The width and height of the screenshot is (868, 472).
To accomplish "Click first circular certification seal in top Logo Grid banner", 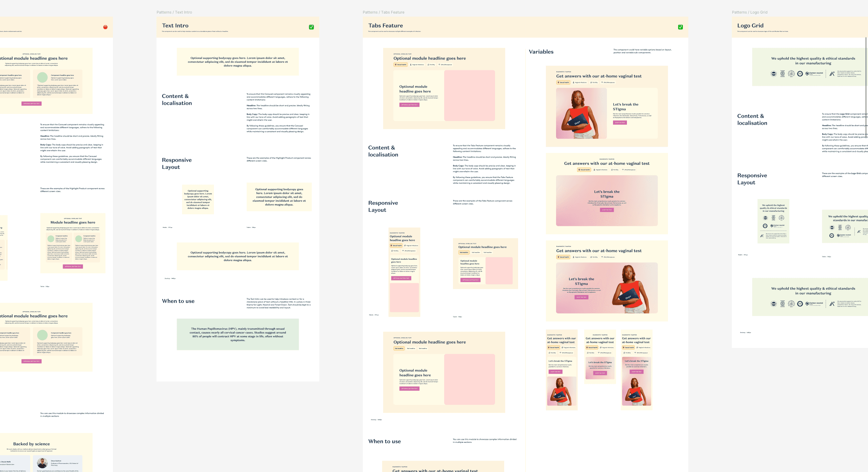I will click(x=774, y=74).
